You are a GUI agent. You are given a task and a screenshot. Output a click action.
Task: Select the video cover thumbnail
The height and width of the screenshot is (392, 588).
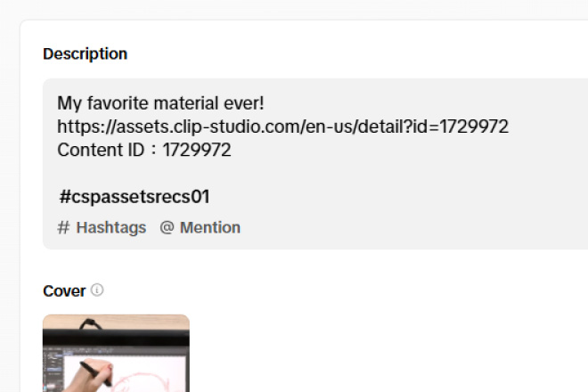pyautogui.click(x=116, y=354)
